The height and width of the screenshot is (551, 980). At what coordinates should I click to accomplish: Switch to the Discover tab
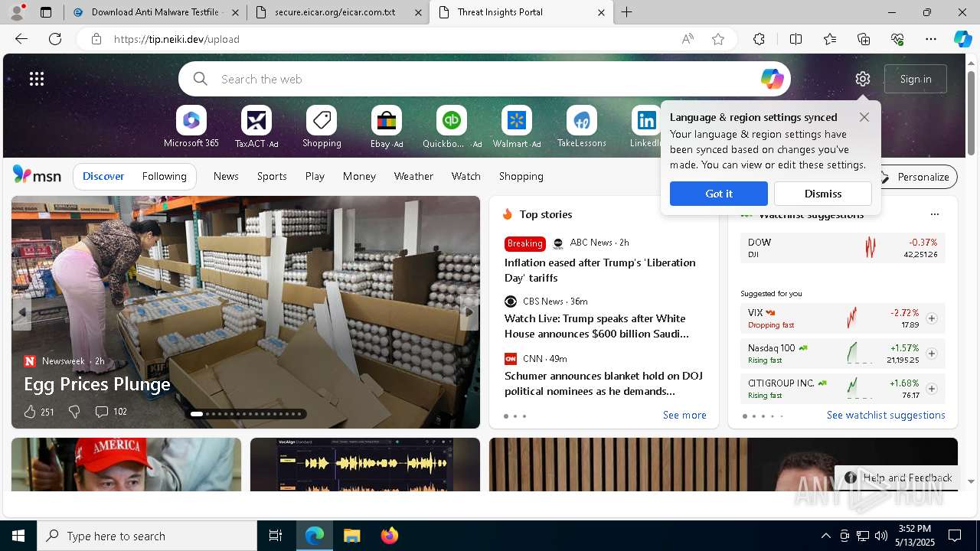(103, 176)
